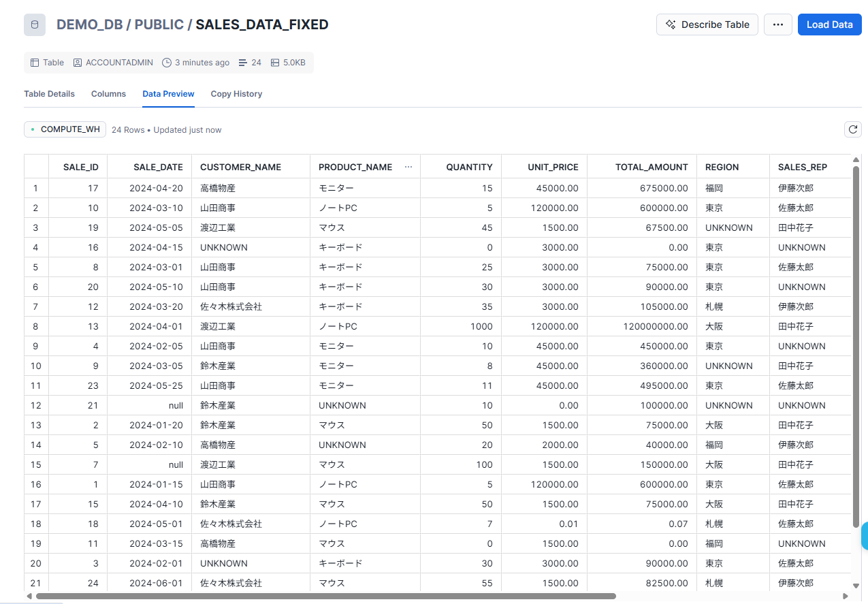Viewport: 868px width, 604px height.
Task: Click horizontal scrollbar right arrow
Action: click(846, 596)
